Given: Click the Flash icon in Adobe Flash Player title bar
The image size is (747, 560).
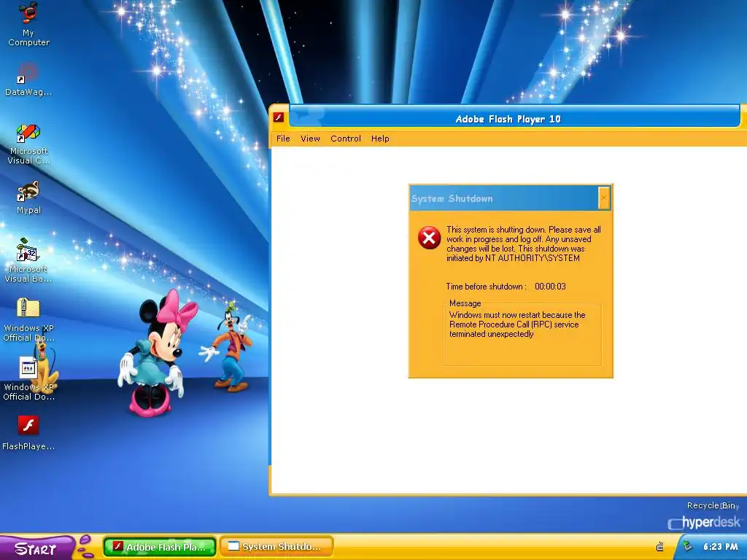Looking at the screenshot, I should pos(279,117).
